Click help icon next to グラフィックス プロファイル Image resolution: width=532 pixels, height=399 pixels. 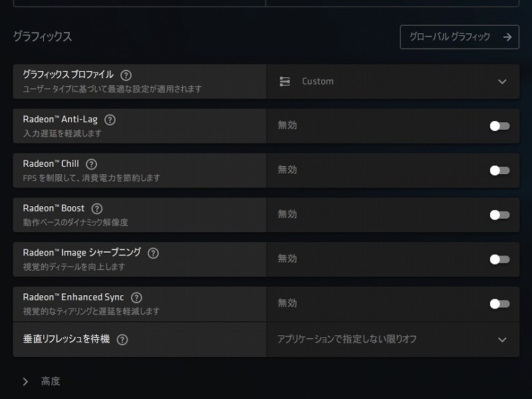126,75
